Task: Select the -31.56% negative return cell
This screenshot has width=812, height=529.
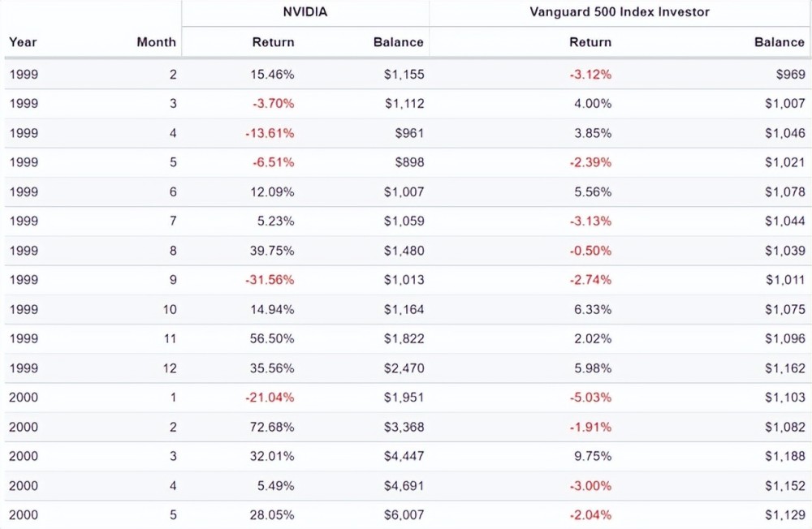Action: 270,280
